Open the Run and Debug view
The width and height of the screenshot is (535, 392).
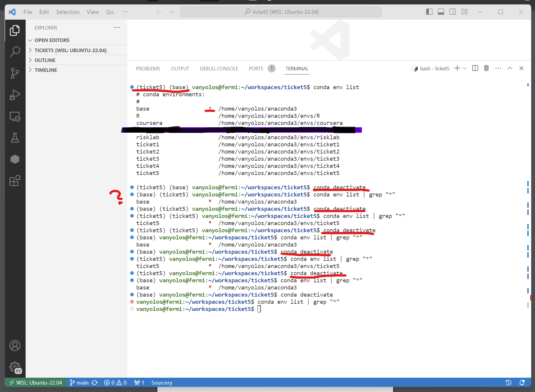click(15, 95)
